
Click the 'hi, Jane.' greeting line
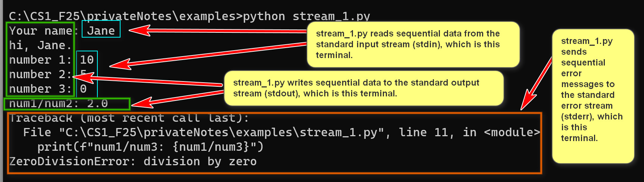(40, 45)
